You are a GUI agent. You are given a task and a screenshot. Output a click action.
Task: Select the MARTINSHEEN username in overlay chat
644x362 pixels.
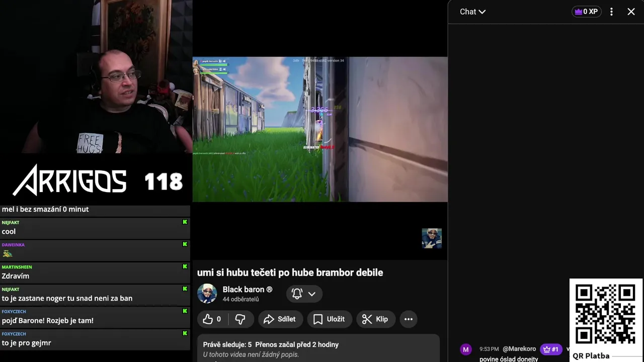pos(17,267)
